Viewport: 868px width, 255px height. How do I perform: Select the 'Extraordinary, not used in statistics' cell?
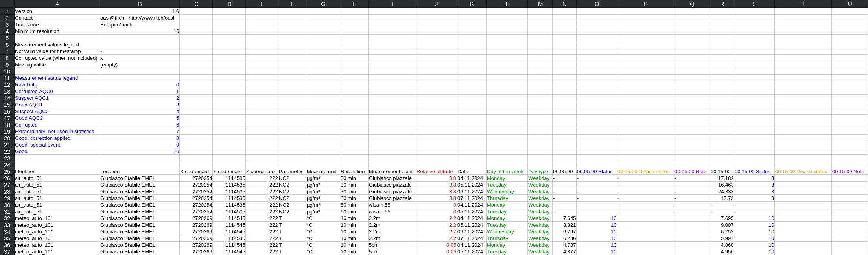tap(57, 132)
